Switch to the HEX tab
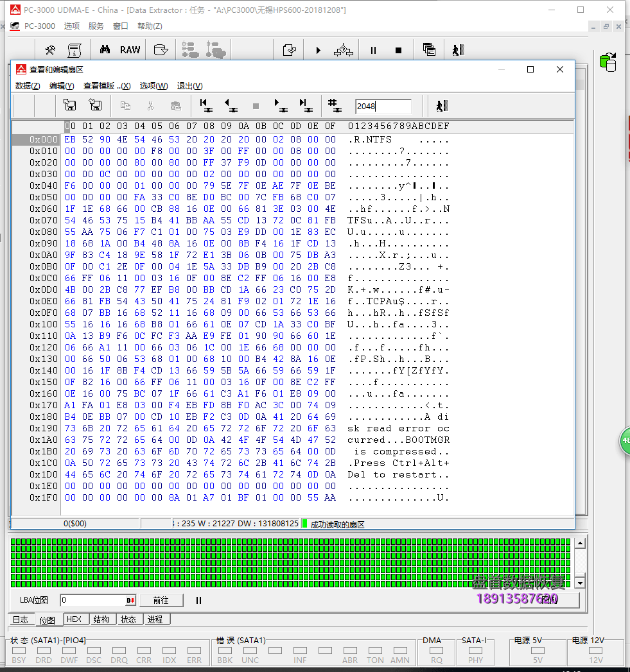Screen dimensions: 630x672 (74, 619)
